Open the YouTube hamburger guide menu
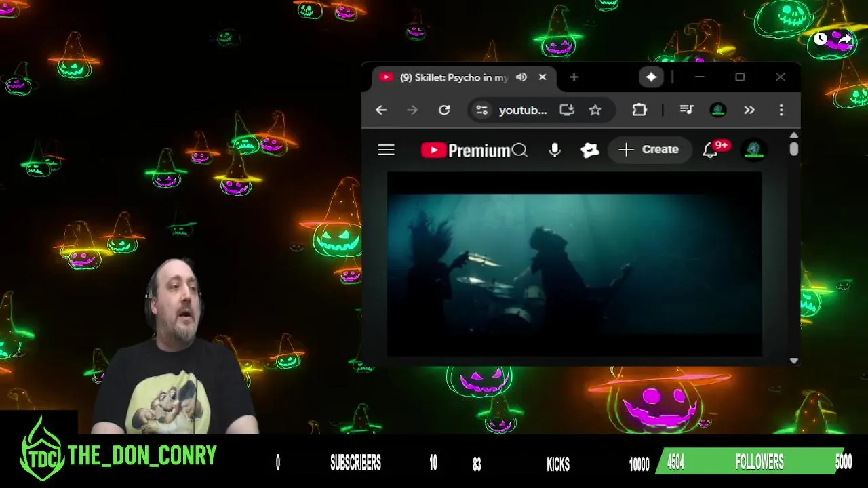868x488 pixels. tap(386, 150)
